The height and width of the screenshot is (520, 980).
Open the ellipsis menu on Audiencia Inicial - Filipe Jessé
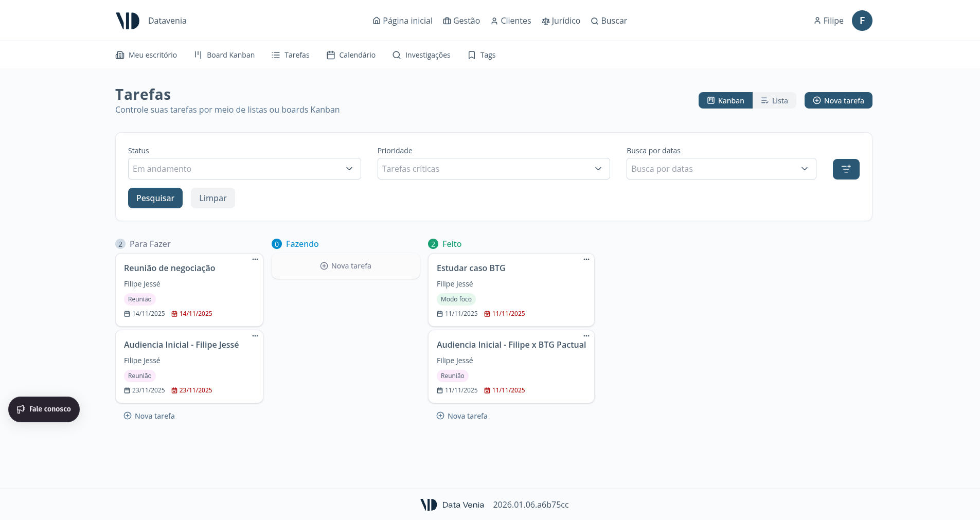[x=255, y=336]
